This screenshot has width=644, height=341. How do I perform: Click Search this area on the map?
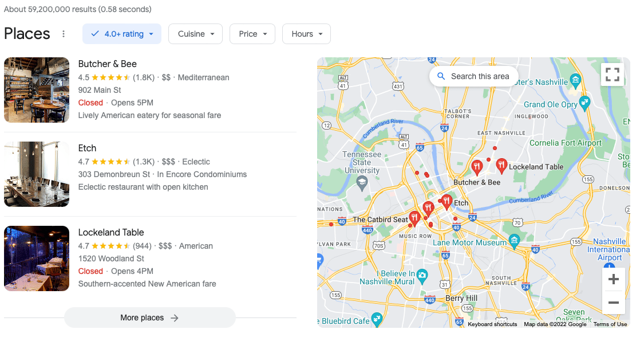point(473,76)
